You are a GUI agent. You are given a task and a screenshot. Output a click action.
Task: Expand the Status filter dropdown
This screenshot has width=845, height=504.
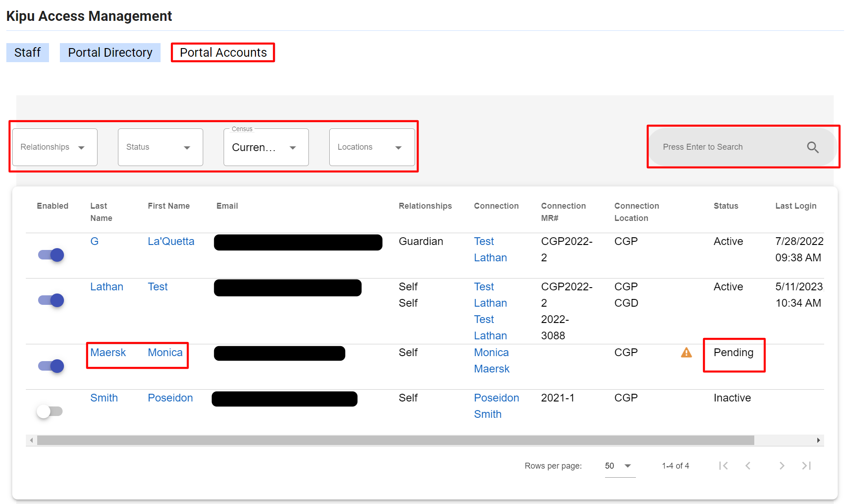tap(160, 147)
